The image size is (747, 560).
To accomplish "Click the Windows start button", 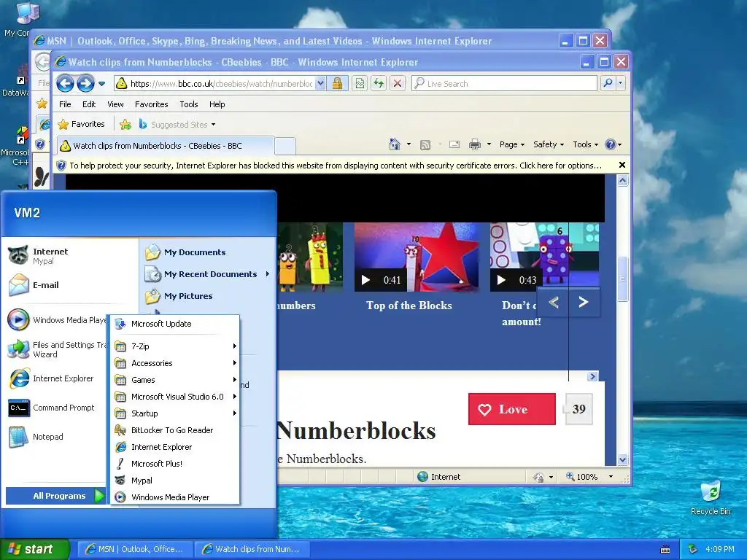I will [x=34, y=549].
